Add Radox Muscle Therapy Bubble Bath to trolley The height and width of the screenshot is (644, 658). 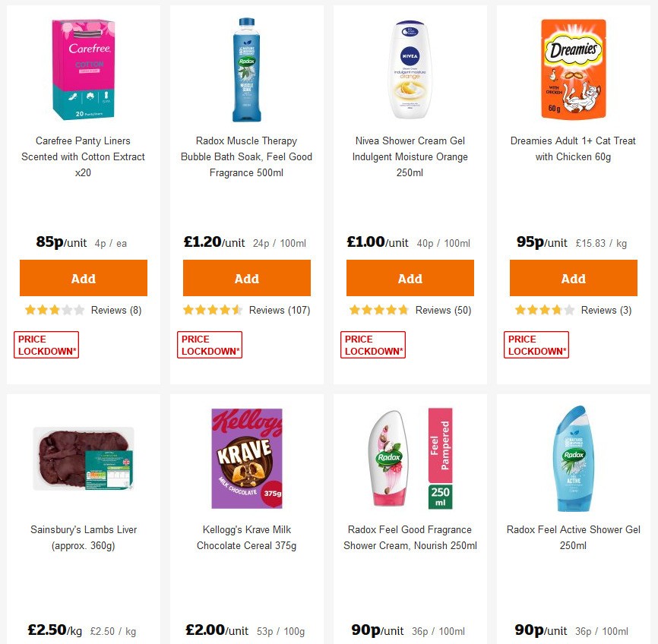pyautogui.click(x=246, y=278)
